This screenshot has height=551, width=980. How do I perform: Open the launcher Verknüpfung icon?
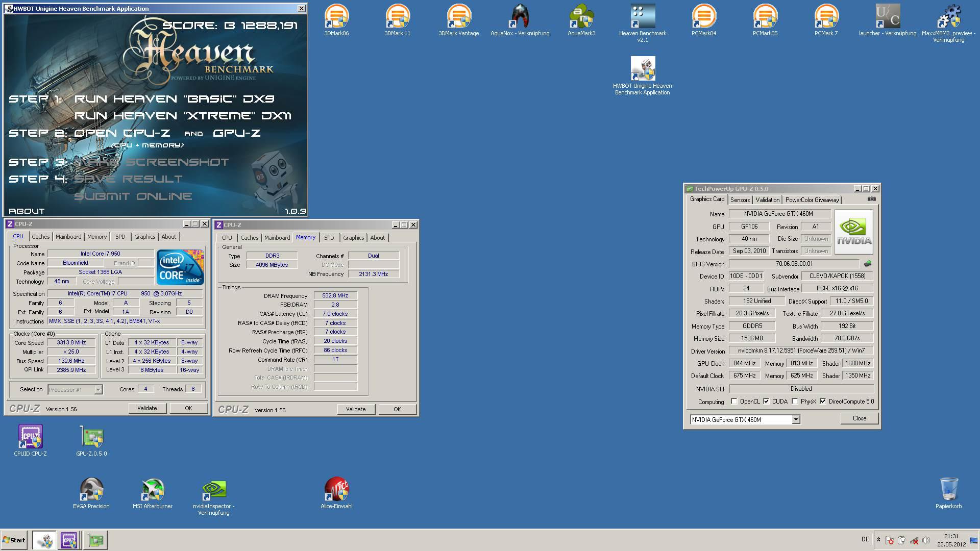coord(888,20)
